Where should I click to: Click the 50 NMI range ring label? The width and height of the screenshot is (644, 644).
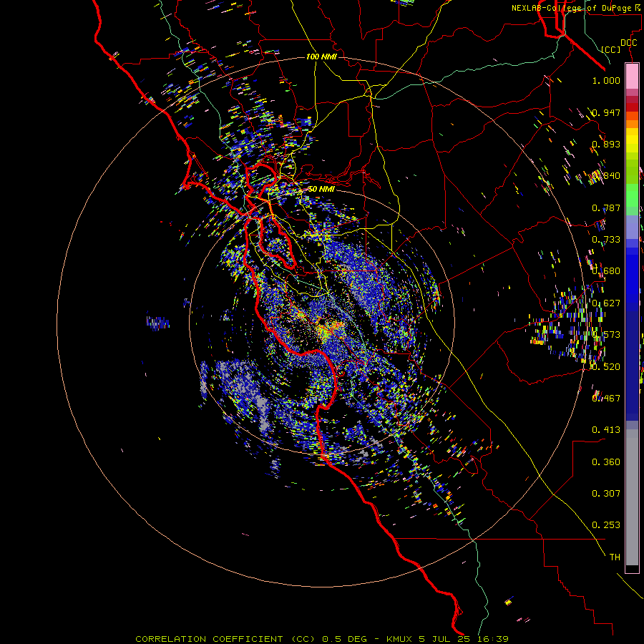321,189
